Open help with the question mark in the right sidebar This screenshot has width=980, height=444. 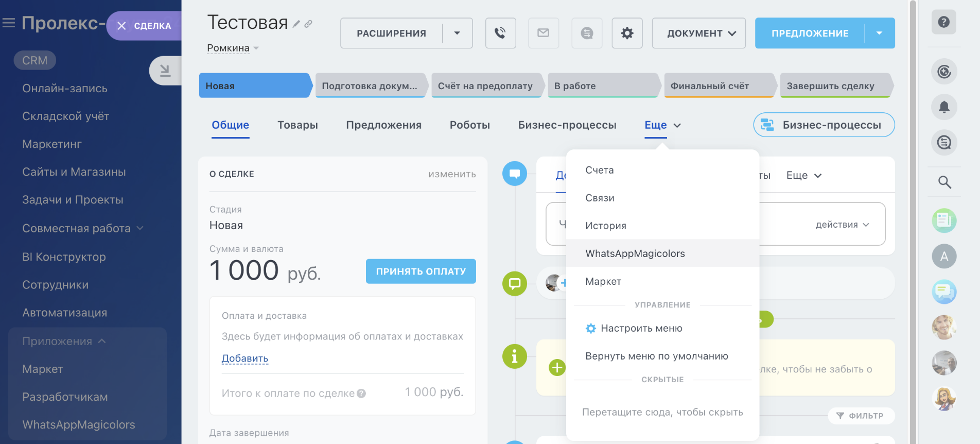tap(944, 22)
